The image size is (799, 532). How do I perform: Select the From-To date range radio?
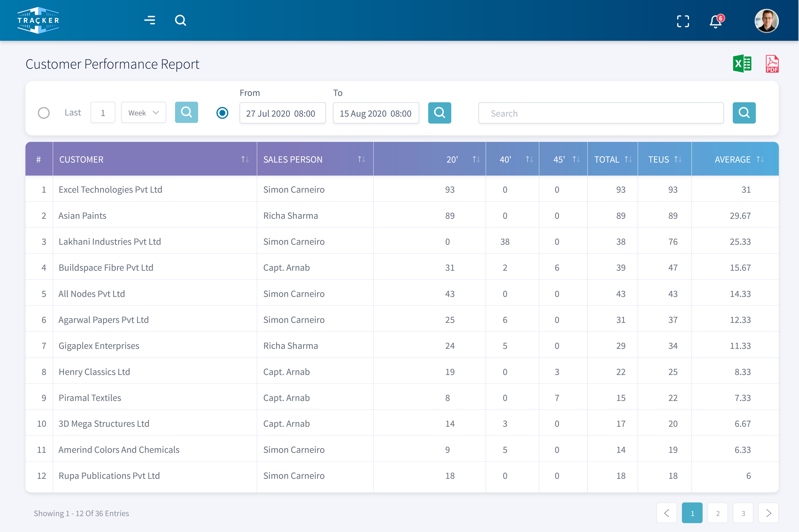(x=222, y=113)
